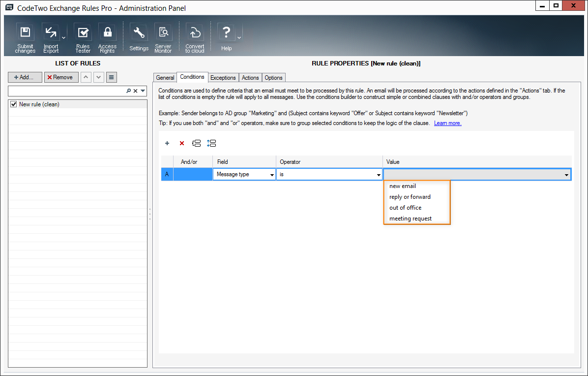The width and height of the screenshot is (588, 376).
Task: Move the selected rule down
Action: tap(99, 77)
